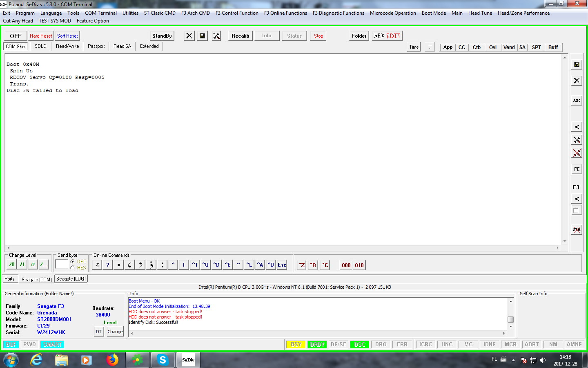Viewport: 588px width, 368px height.
Task: Send the ^T on-line command
Action: pyautogui.click(x=195, y=265)
